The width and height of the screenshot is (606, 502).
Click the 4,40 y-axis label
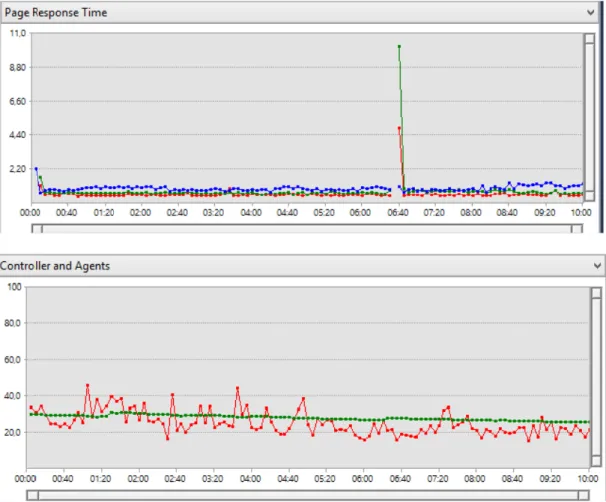[17, 135]
